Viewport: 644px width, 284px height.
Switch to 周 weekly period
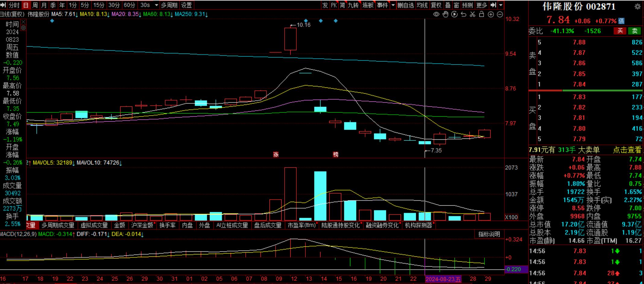click(35, 5)
